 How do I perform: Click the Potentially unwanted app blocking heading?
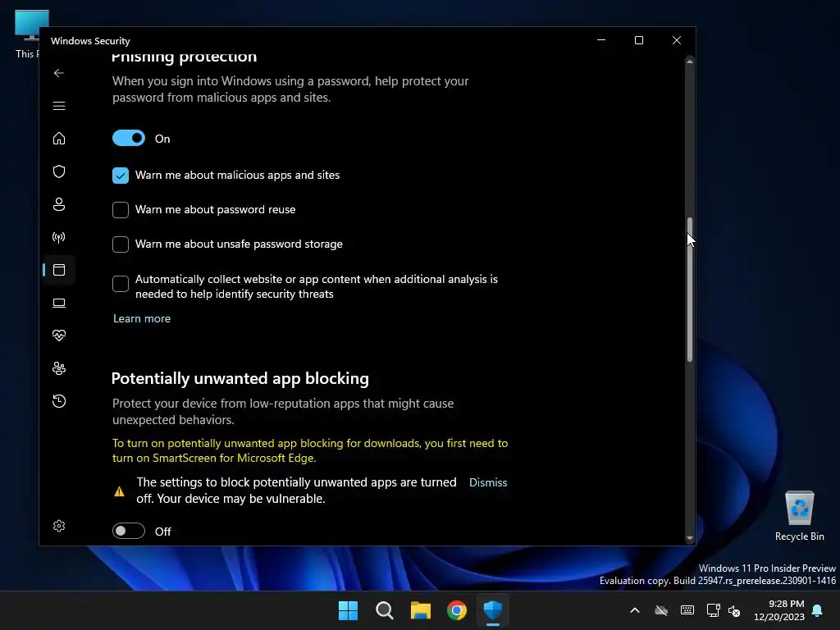(x=240, y=378)
